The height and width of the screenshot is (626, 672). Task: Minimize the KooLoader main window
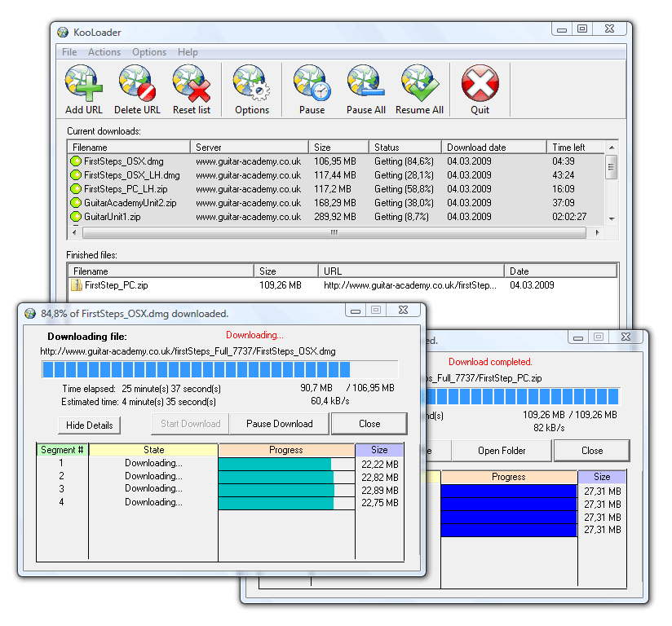[x=562, y=29]
